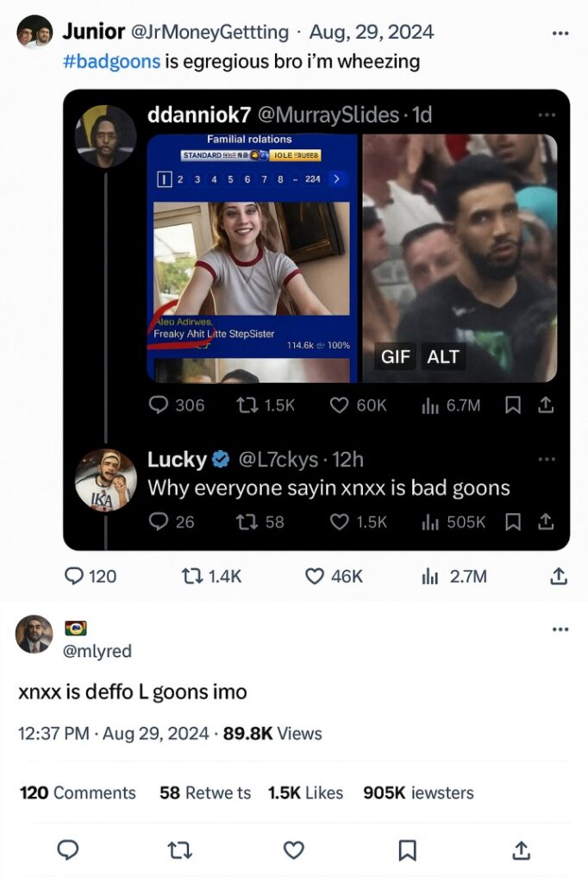Open the #badgoons hashtag link
This screenshot has height=883, width=588.
(111, 61)
